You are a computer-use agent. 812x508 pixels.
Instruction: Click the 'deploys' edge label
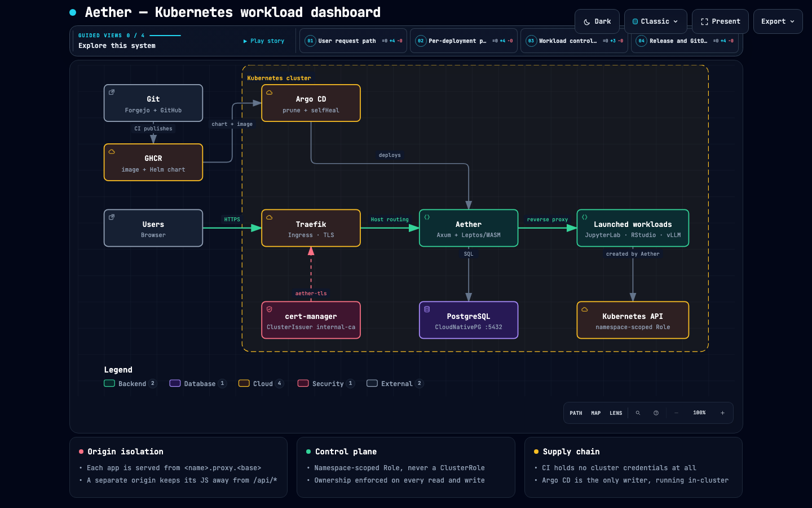tap(390, 155)
